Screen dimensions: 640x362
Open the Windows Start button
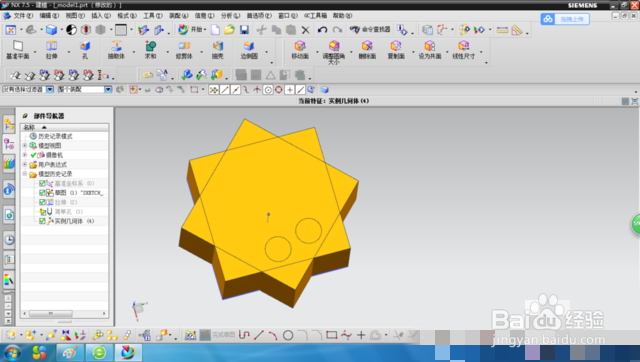[12, 352]
